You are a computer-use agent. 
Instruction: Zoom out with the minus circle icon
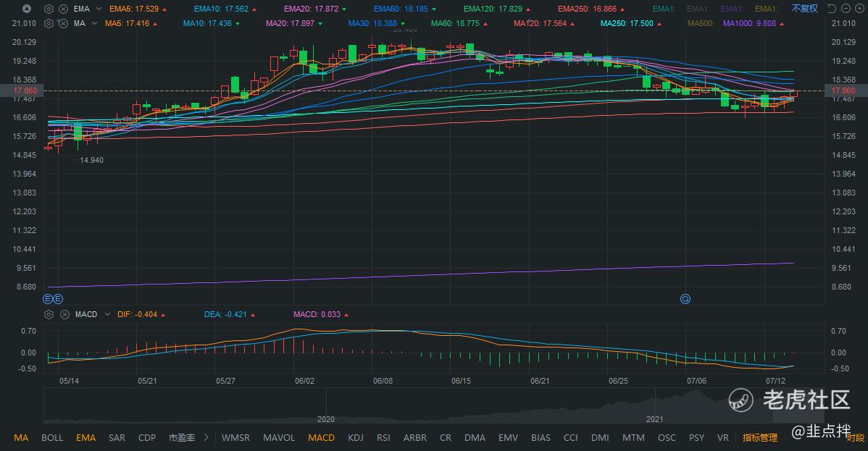846,8
